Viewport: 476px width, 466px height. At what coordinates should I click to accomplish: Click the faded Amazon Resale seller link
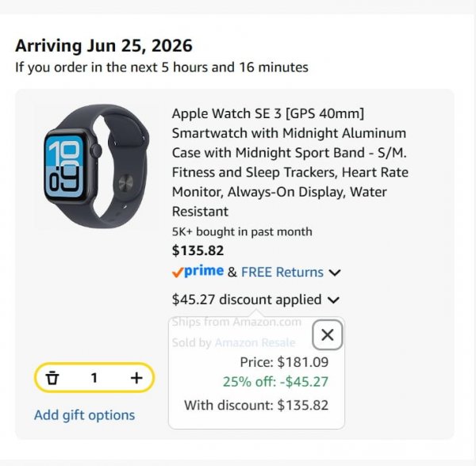(x=255, y=342)
